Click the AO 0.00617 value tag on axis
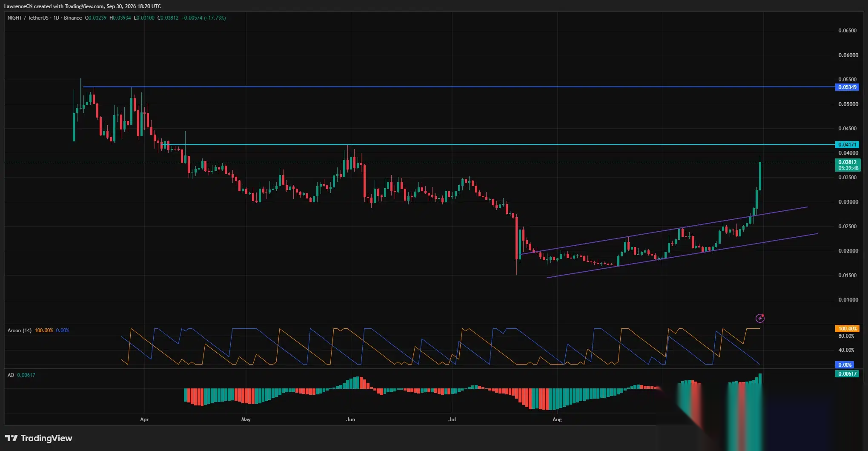Screen dimensions: 868x451 [847, 374]
